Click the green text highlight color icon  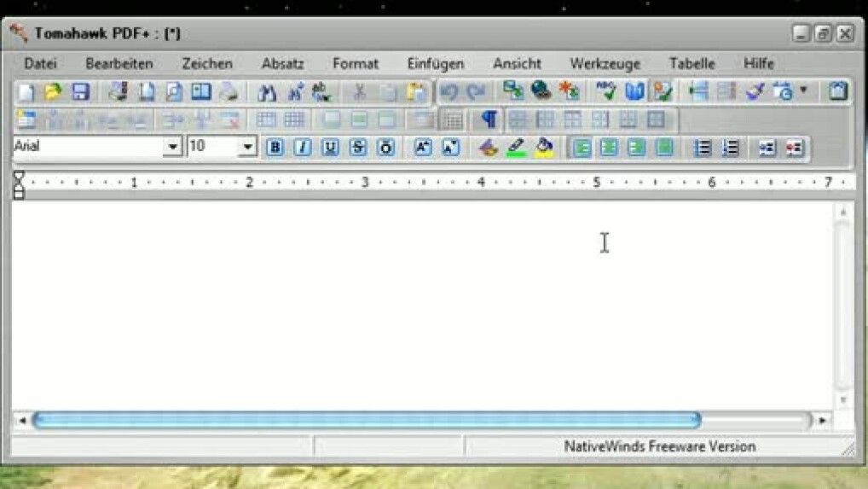tap(516, 148)
